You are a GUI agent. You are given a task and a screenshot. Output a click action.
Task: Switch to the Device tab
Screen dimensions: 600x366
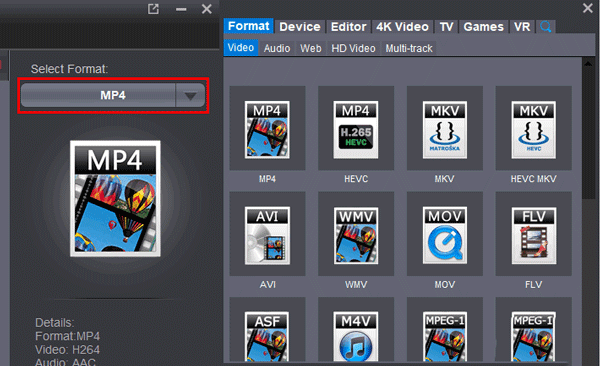300,27
